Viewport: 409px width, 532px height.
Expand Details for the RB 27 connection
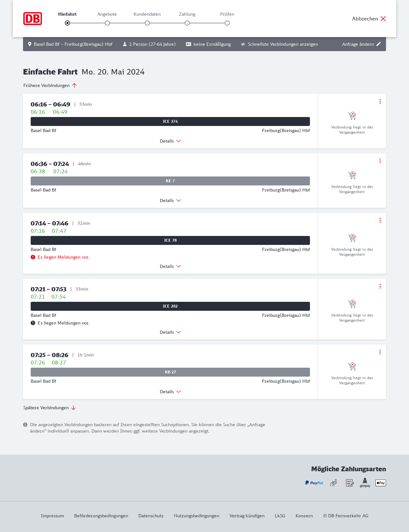tap(170, 392)
